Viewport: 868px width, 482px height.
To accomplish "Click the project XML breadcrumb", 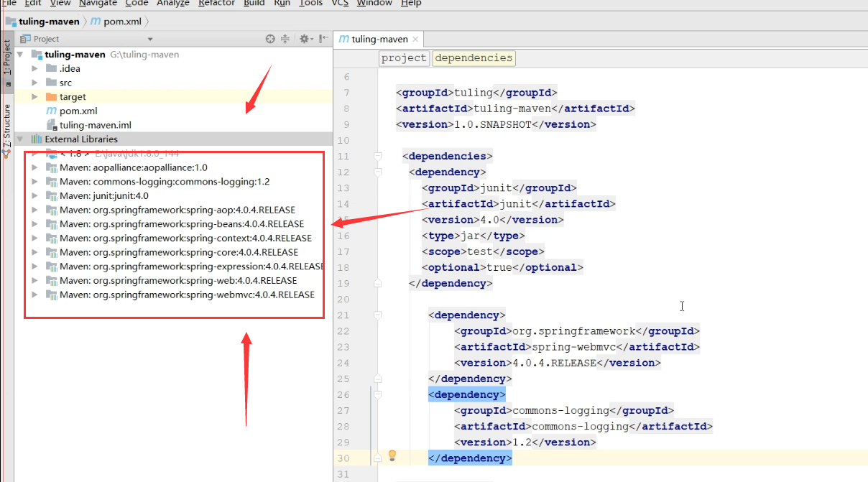I will coord(404,58).
